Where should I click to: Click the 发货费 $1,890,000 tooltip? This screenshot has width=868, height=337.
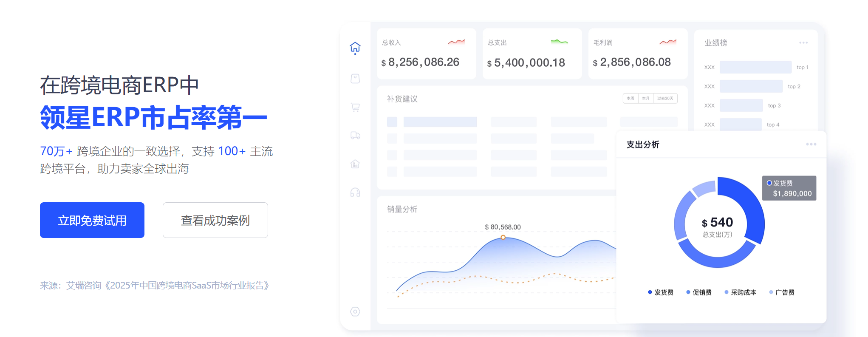(789, 188)
